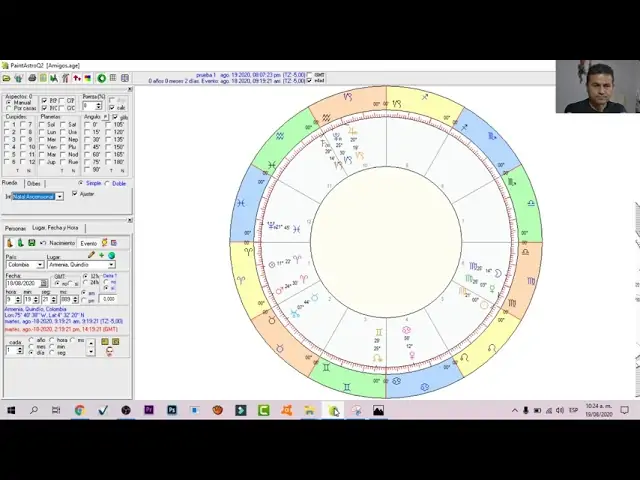
Task: Toggle the Sol planet checkbox
Action: [x=42, y=124]
